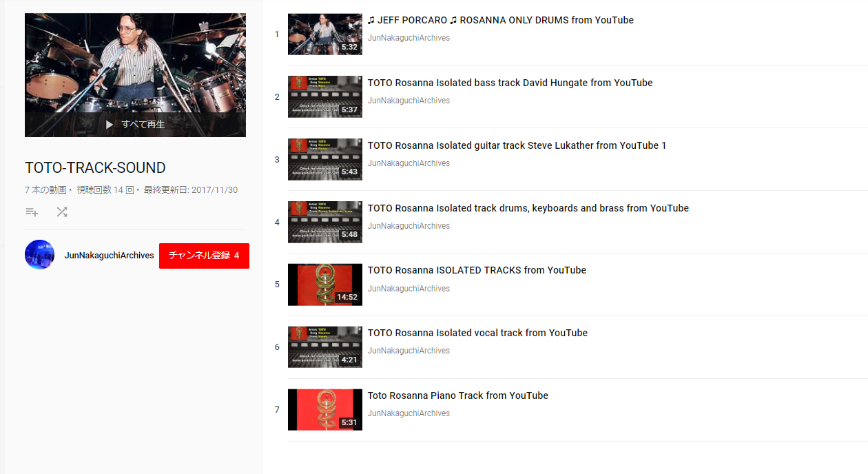Click channel name under Piano Track video
Viewport: 868px width, 474px height.
409,413
